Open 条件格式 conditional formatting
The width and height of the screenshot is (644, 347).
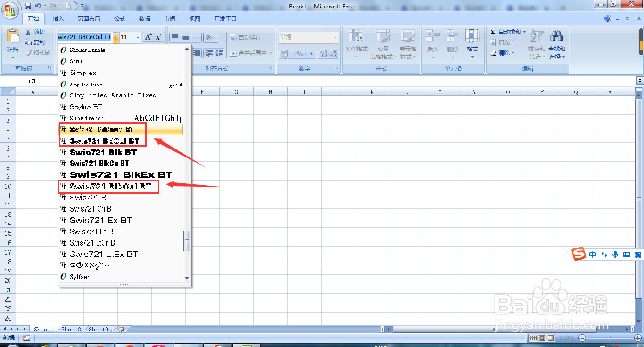[356, 45]
